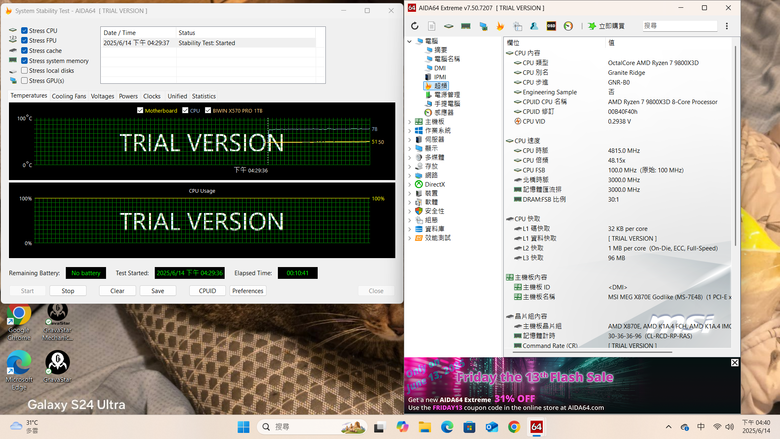Enable the Stress GPU(s) checkbox
The height and width of the screenshot is (439, 780).
(x=24, y=81)
